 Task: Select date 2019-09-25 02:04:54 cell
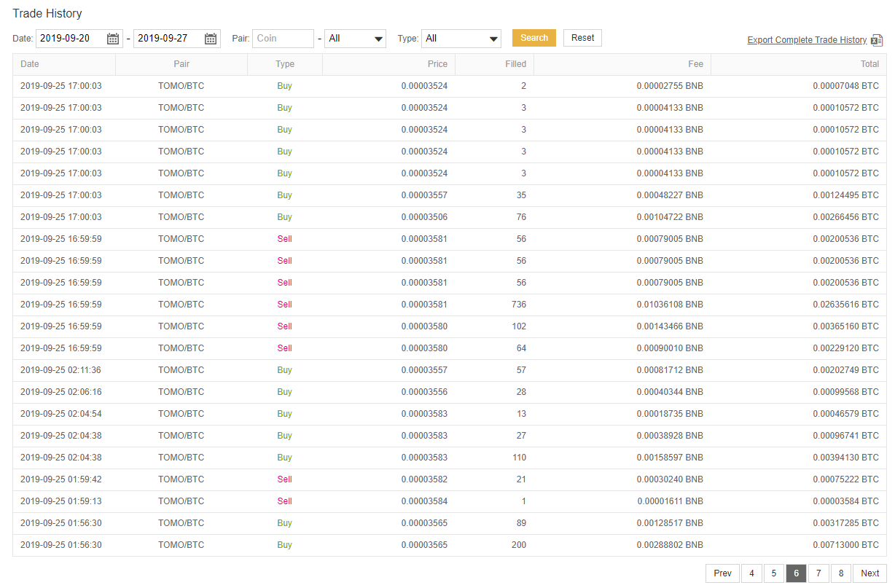pos(61,414)
